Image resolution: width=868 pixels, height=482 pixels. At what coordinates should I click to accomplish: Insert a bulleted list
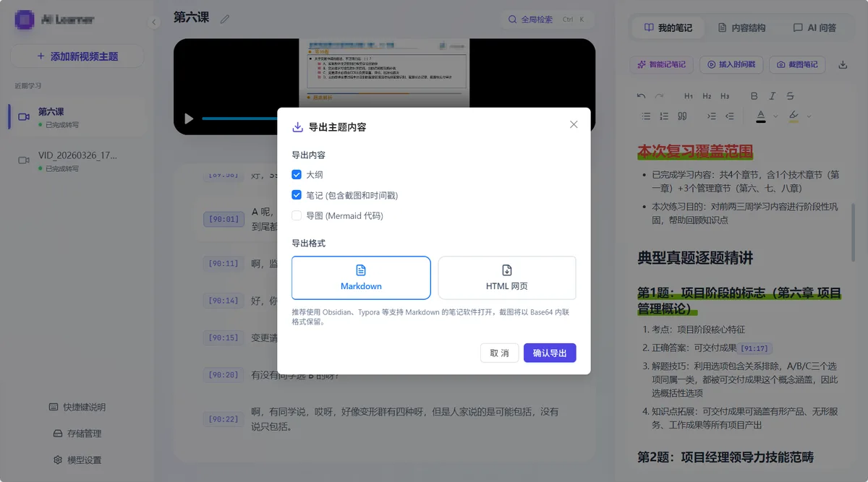click(x=646, y=116)
